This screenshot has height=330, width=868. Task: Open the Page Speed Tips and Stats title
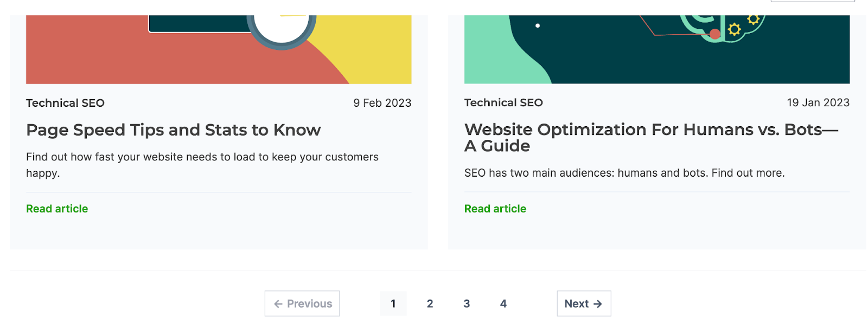click(x=173, y=130)
